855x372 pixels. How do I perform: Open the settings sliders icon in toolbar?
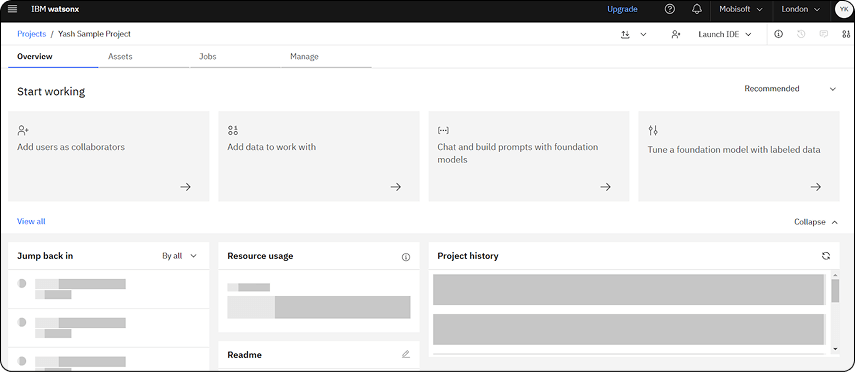pyautogui.click(x=846, y=34)
